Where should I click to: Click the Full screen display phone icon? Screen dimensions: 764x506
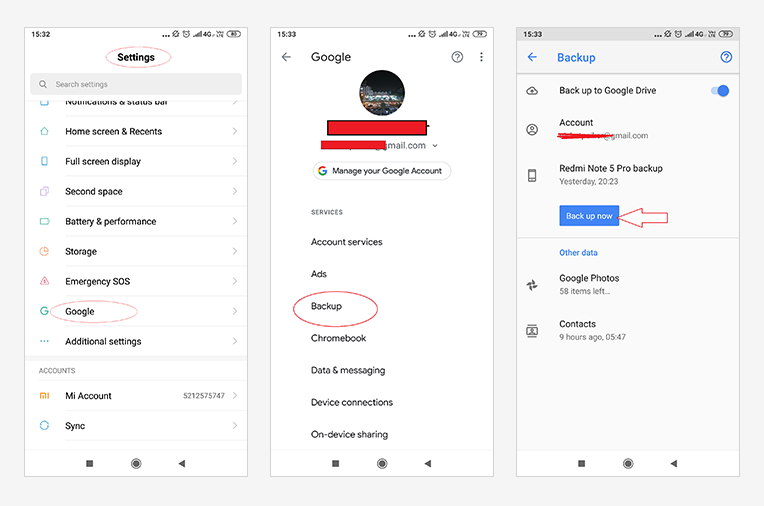(x=44, y=161)
